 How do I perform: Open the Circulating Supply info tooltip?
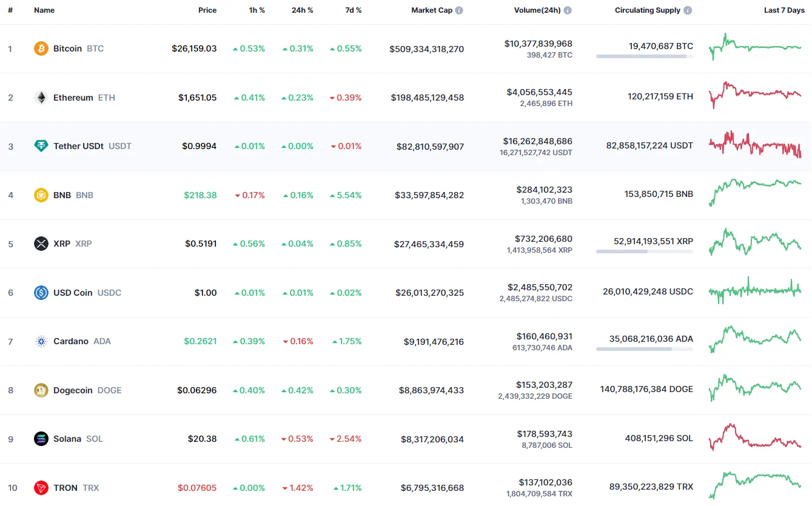pyautogui.click(x=687, y=10)
